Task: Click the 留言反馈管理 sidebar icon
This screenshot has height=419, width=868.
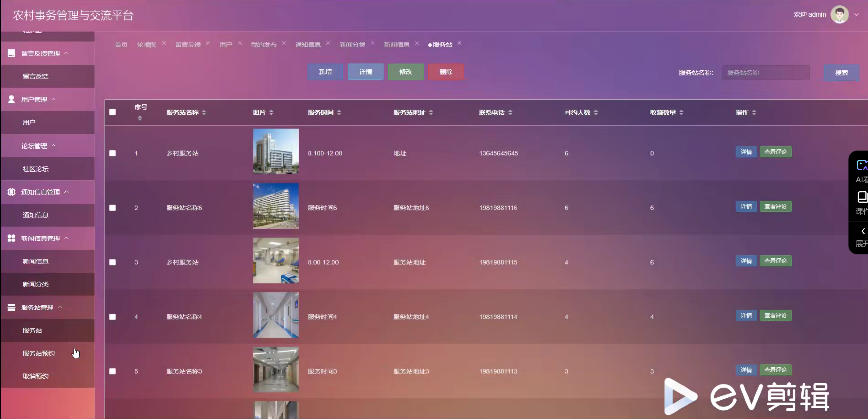Action: [11, 53]
